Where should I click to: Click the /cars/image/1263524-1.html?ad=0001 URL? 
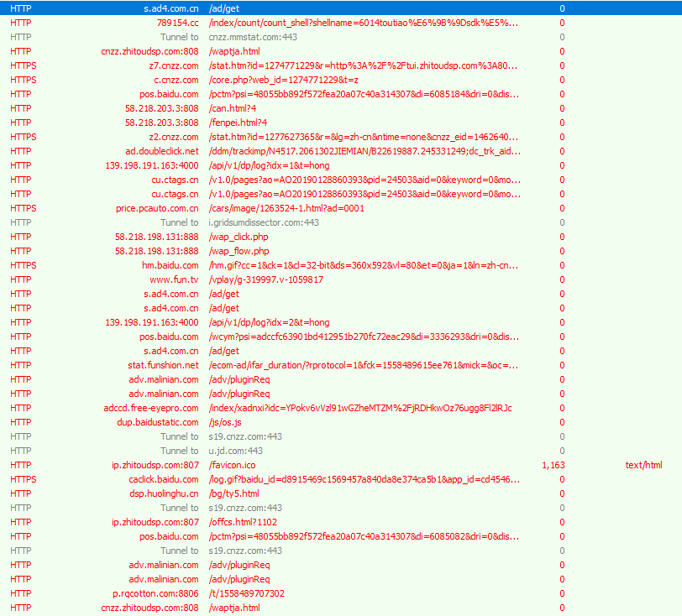click(286, 208)
